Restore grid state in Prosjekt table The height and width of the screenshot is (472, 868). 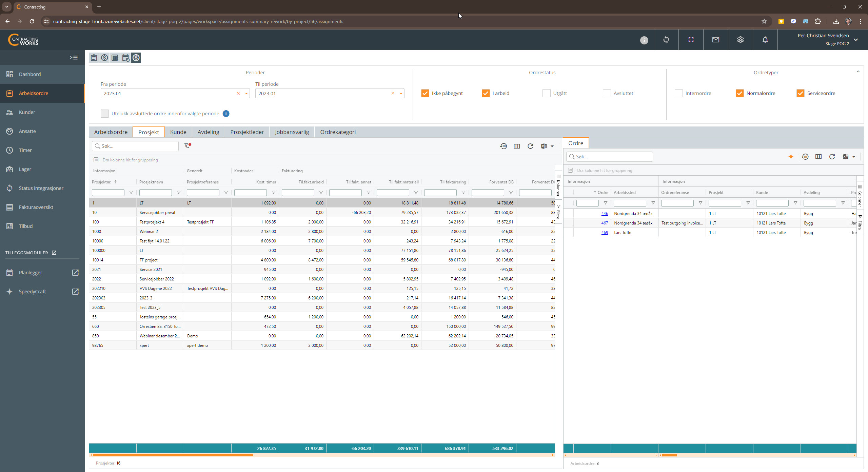[x=504, y=146]
